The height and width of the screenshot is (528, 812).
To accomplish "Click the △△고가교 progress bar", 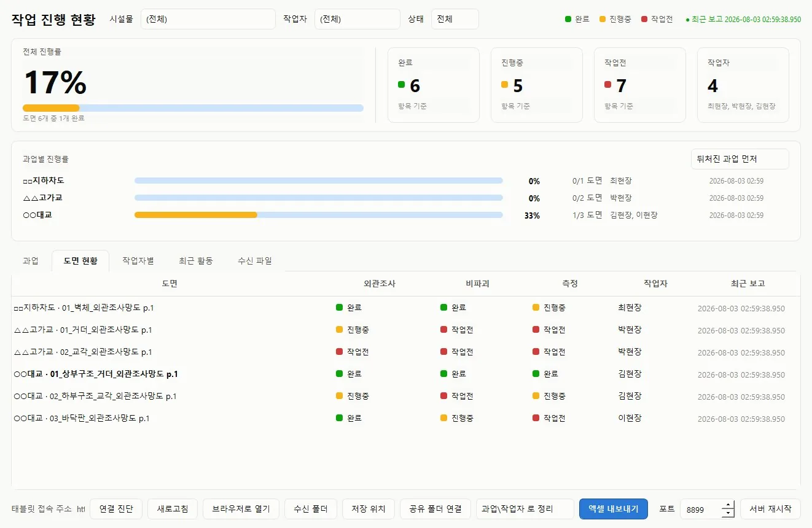I will (x=318, y=198).
